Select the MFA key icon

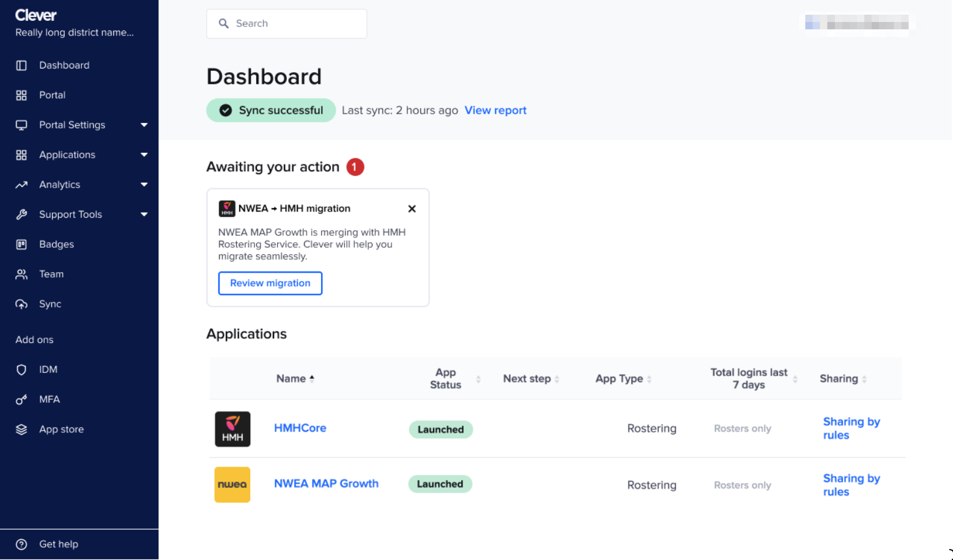point(21,400)
